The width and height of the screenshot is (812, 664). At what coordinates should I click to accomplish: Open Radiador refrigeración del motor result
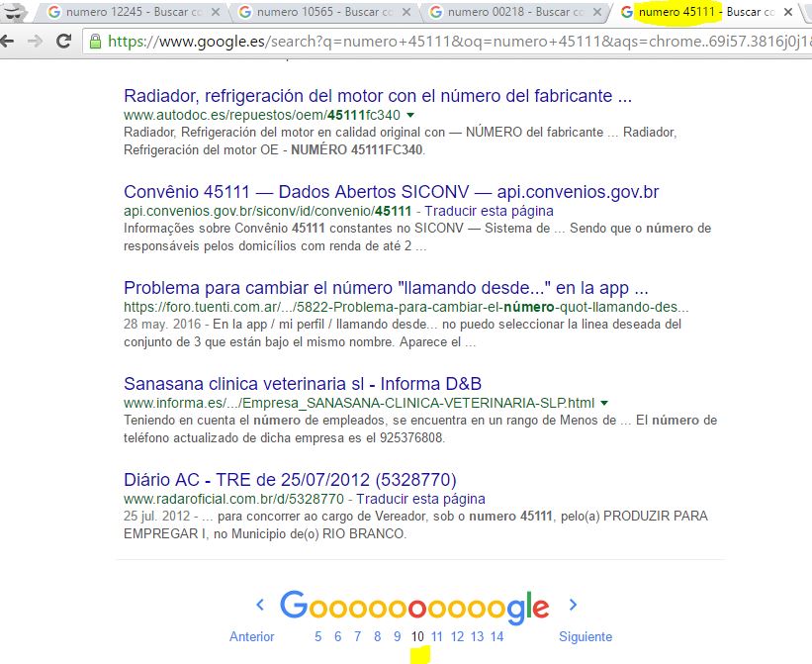pyautogui.click(x=378, y=96)
